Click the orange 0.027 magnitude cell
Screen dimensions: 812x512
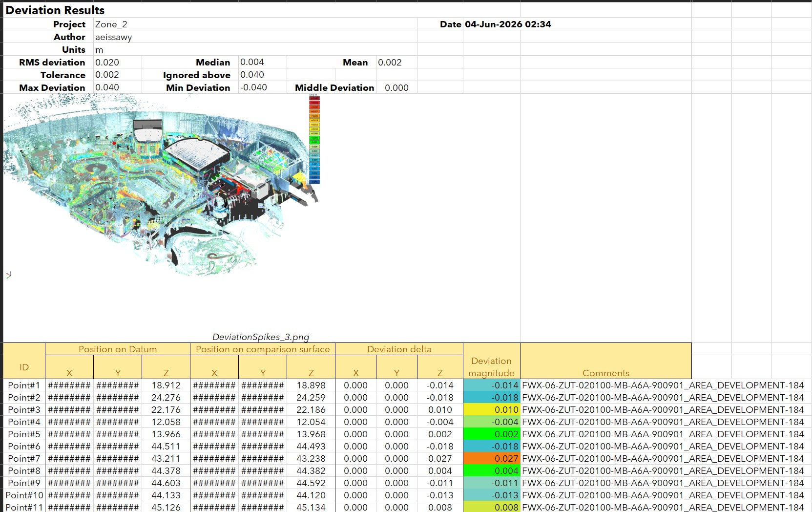pyautogui.click(x=491, y=459)
